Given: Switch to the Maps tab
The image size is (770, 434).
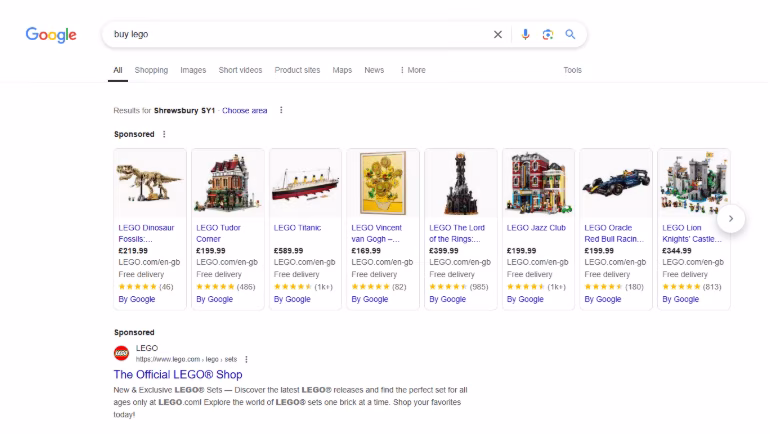Looking at the screenshot, I should tap(342, 70).
